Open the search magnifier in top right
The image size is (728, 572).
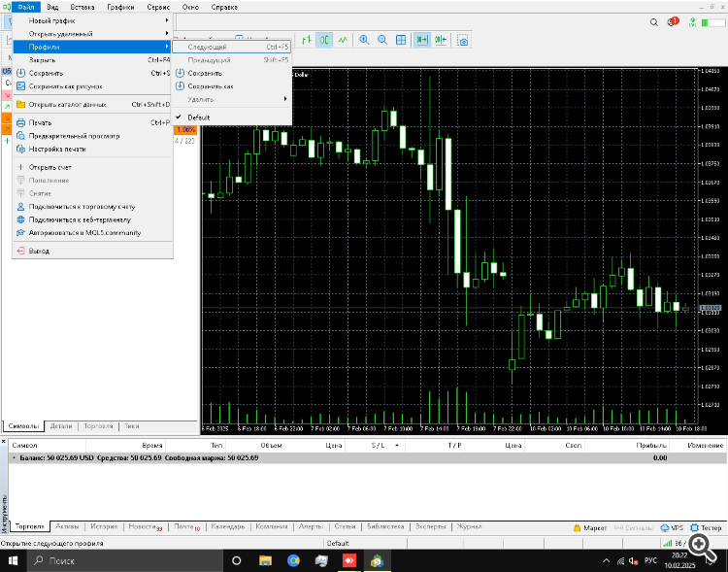(x=653, y=22)
